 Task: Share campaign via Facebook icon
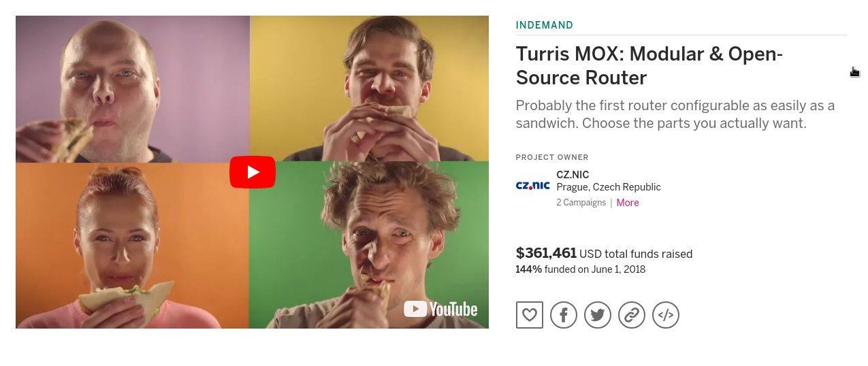(x=563, y=315)
